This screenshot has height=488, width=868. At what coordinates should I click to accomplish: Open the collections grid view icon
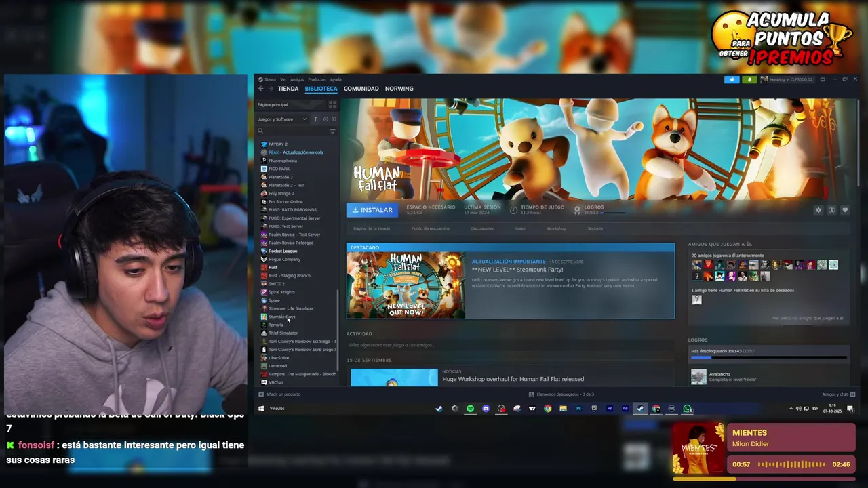[332, 104]
